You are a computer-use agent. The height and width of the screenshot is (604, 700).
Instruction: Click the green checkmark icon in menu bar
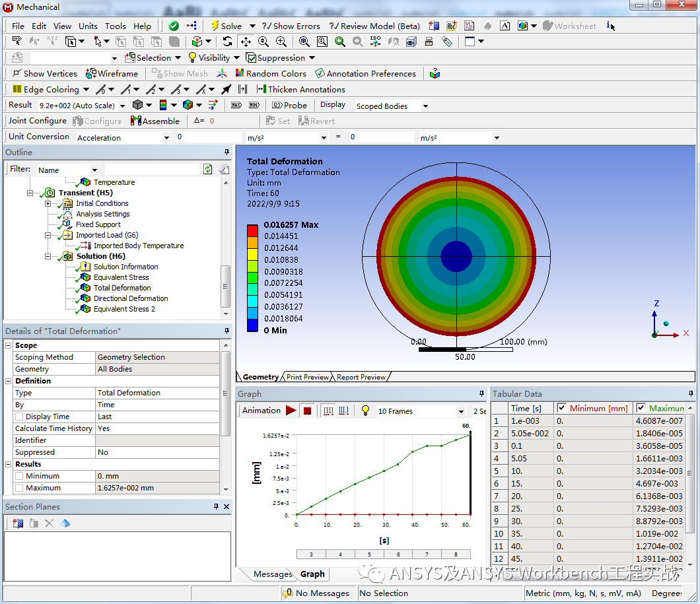(x=174, y=26)
